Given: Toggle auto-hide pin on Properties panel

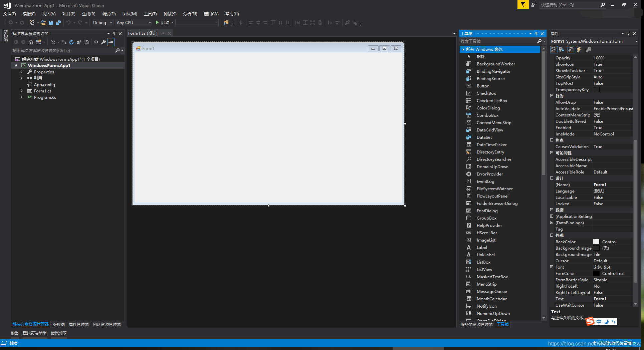Looking at the screenshot, I should (628, 33).
